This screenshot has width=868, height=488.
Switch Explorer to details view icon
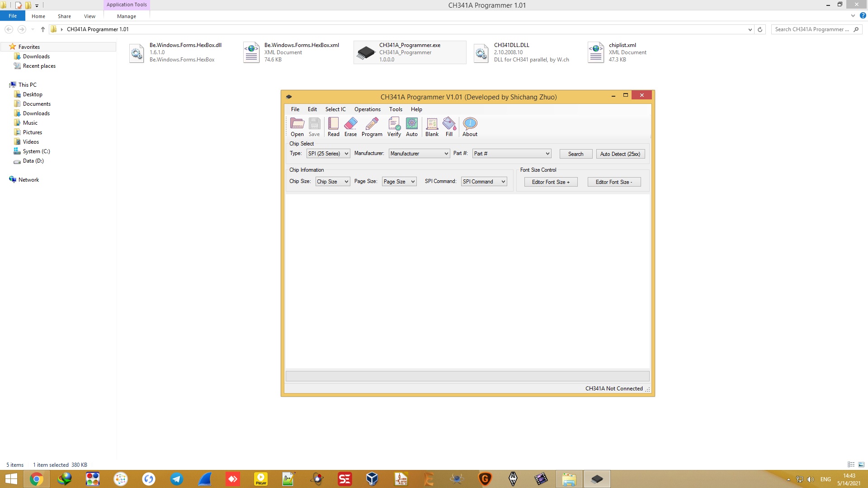pyautogui.click(x=851, y=465)
